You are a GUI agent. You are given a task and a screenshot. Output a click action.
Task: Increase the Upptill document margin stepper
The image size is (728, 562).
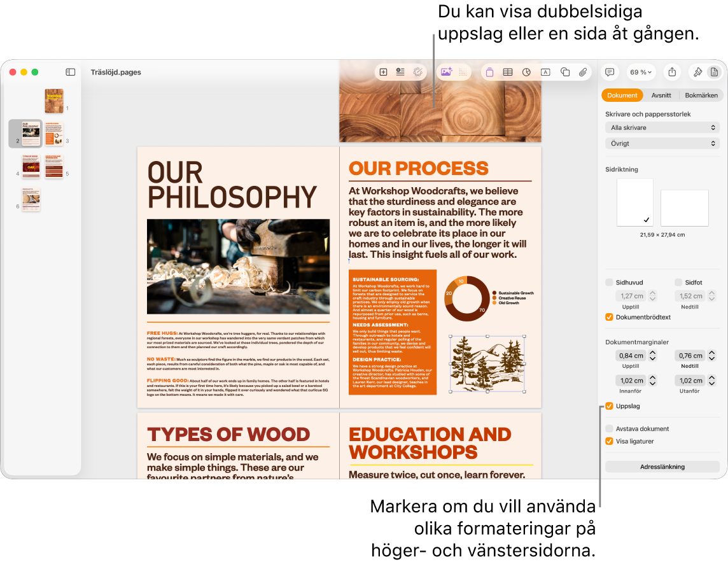tap(653, 353)
